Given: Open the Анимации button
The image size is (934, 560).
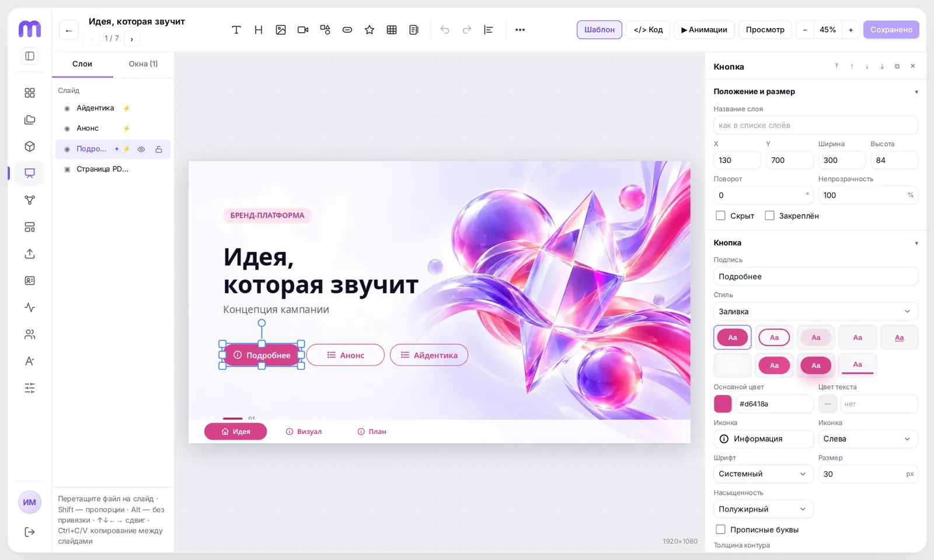Looking at the screenshot, I should [x=704, y=30].
